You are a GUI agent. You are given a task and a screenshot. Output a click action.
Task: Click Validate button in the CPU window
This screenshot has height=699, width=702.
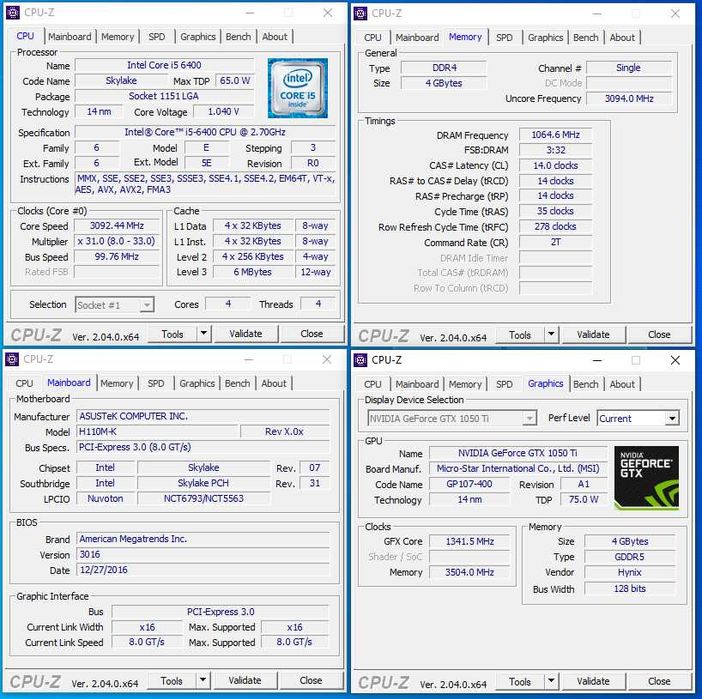pyautogui.click(x=246, y=334)
